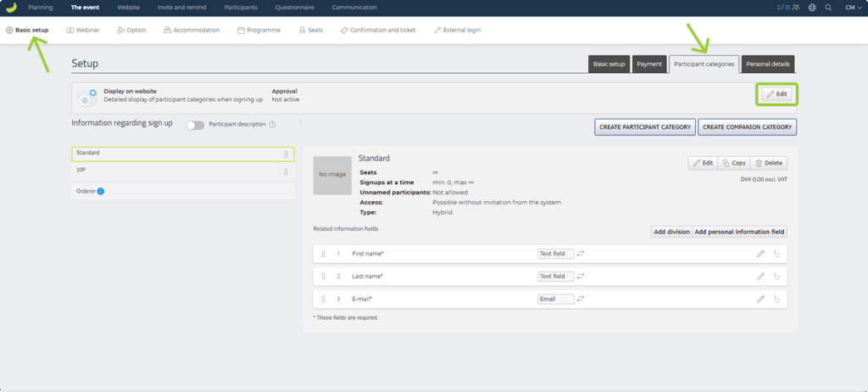Viewport: 868px width, 392px height.
Task: Click pencil edit icon for E-mail
Action: [760, 300]
